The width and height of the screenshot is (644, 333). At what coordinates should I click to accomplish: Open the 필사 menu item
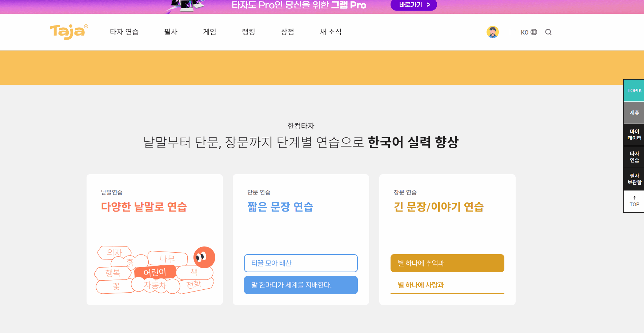[171, 32]
